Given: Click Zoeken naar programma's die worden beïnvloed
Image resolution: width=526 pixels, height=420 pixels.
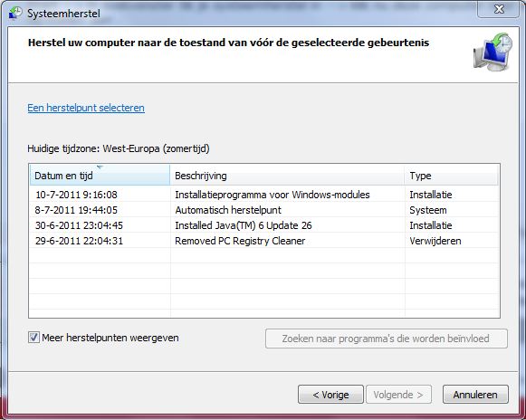Looking at the screenshot, I should click(386, 339).
